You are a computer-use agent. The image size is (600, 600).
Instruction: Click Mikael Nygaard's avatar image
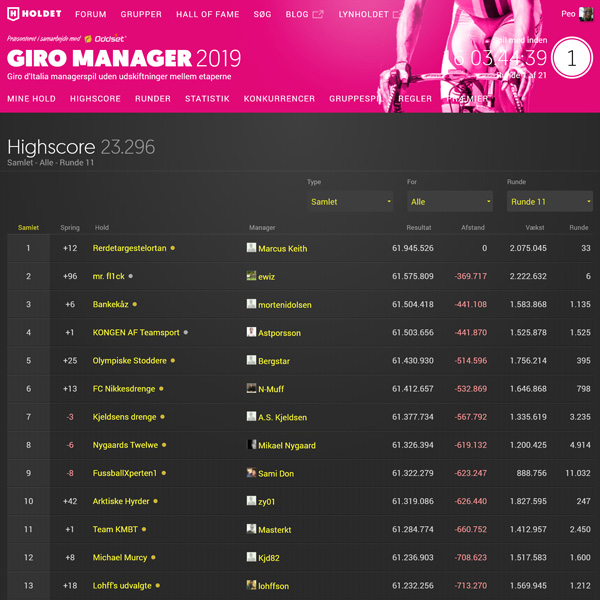click(251, 444)
